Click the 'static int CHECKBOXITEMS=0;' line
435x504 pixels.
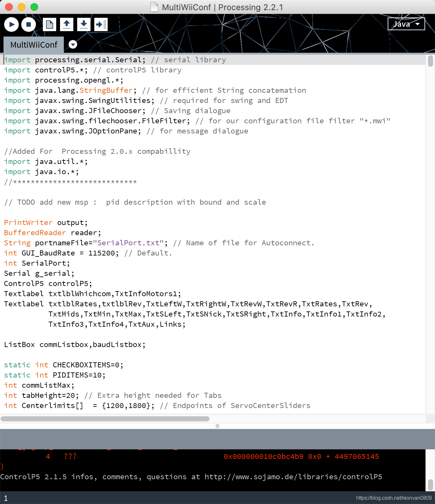point(64,365)
